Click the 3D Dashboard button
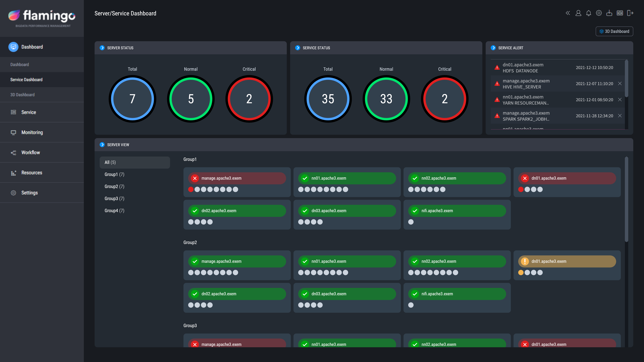Screen dimensions: 644x362 click(614, 31)
